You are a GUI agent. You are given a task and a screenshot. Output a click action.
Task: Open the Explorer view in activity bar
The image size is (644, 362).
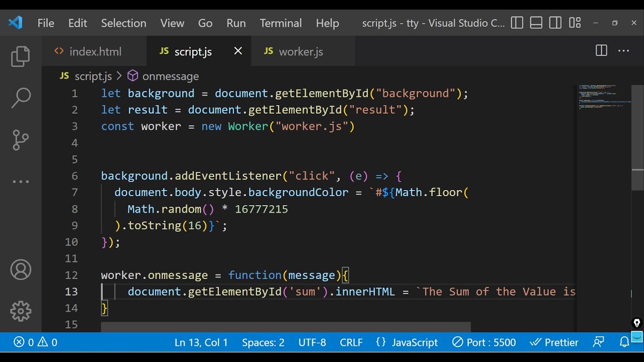[x=21, y=56]
